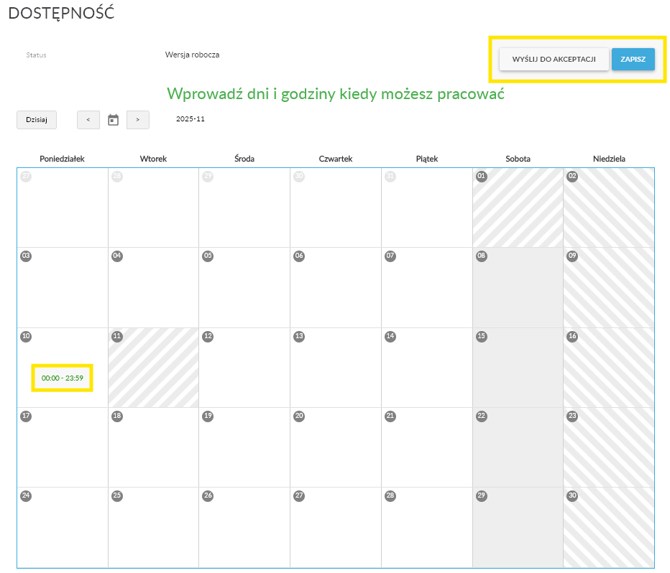The height and width of the screenshot is (573, 670).
Task: Select day 11 badge in calendar
Action: click(x=117, y=337)
